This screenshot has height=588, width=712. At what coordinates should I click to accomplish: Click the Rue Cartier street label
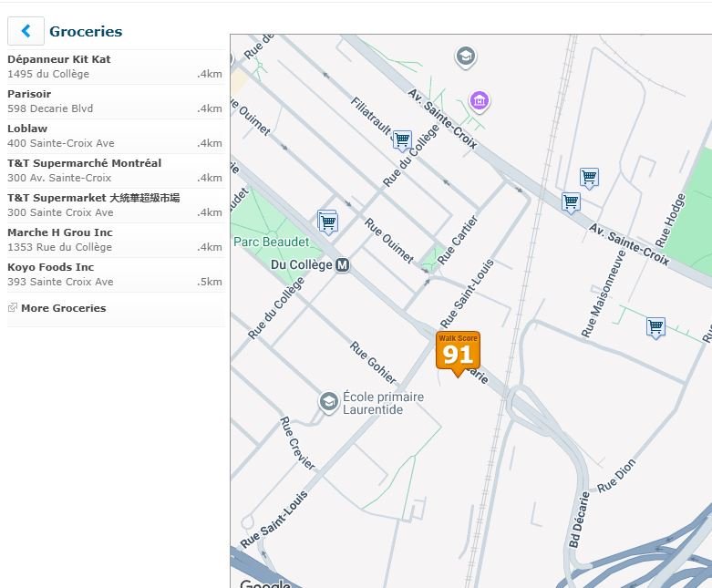458,240
